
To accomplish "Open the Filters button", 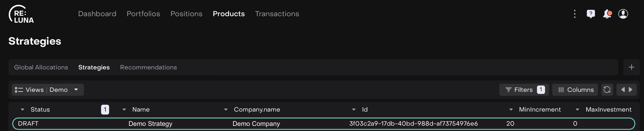I will (524, 90).
